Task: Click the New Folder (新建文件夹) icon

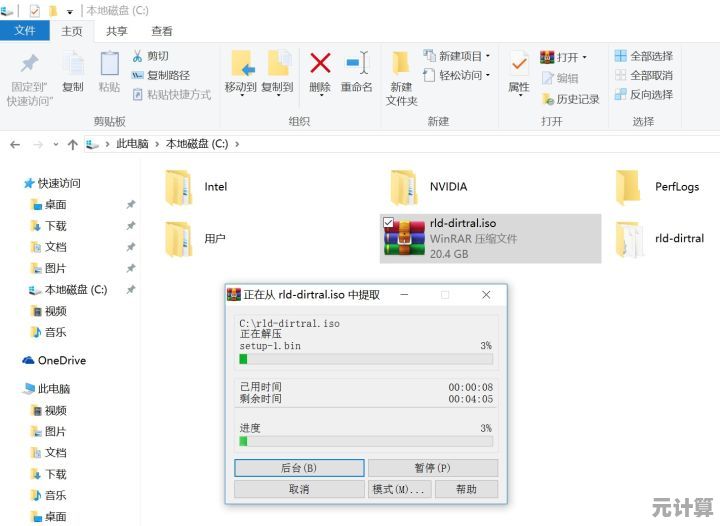Action: pyautogui.click(x=401, y=75)
